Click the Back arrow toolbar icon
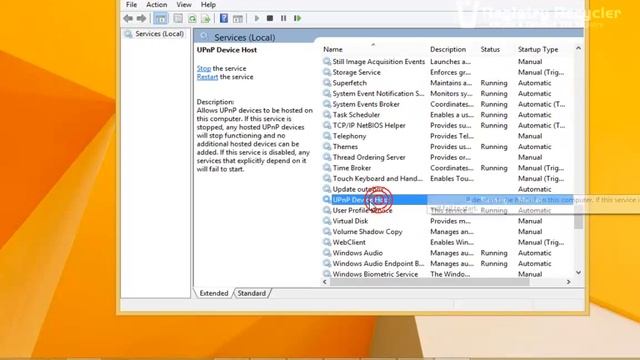Image resolution: width=640 pixels, height=360 pixels. pos(128,18)
